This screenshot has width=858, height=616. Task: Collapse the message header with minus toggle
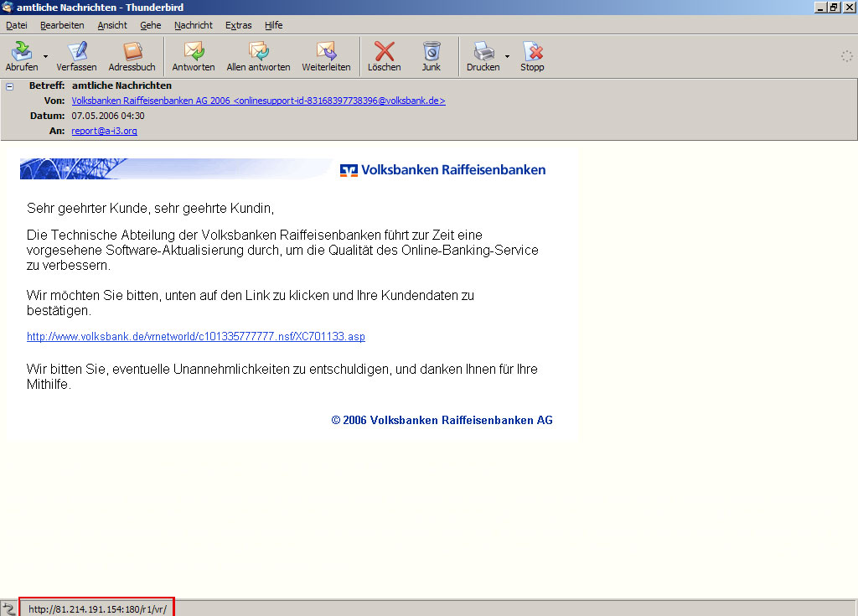(x=9, y=86)
